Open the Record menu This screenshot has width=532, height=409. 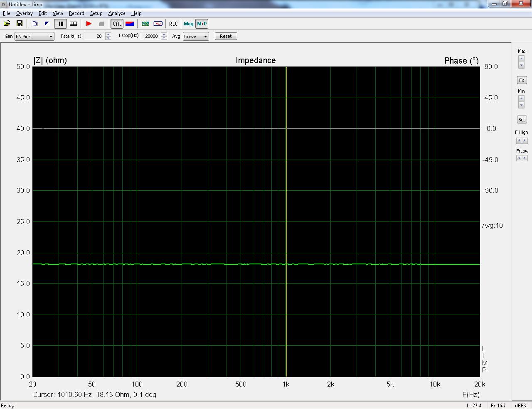click(x=76, y=13)
